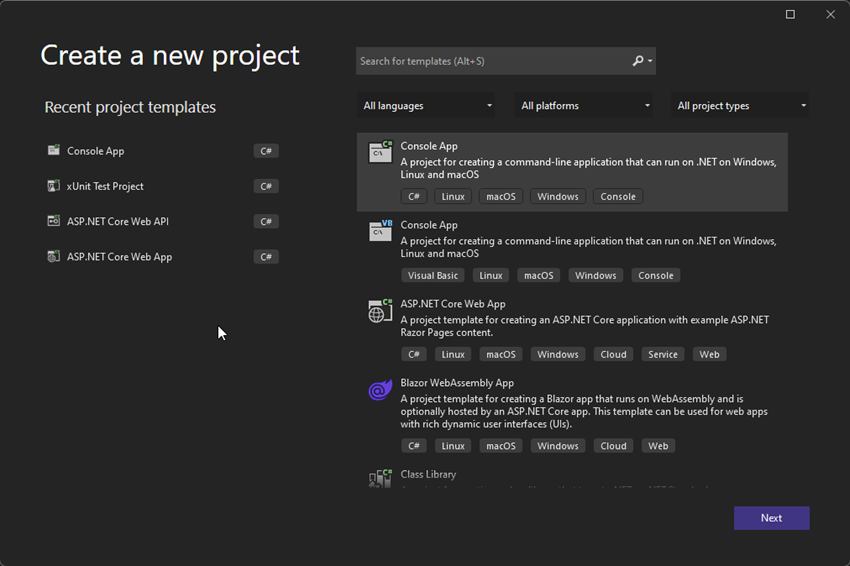This screenshot has width=850, height=566.
Task: Click the Service tag on ASP.NET Core Web App
Action: point(662,355)
